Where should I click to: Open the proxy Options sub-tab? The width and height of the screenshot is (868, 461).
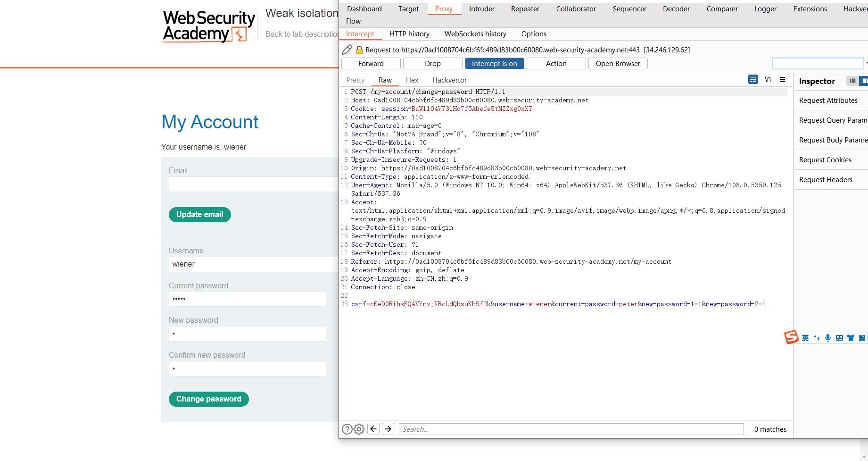point(534,34)
